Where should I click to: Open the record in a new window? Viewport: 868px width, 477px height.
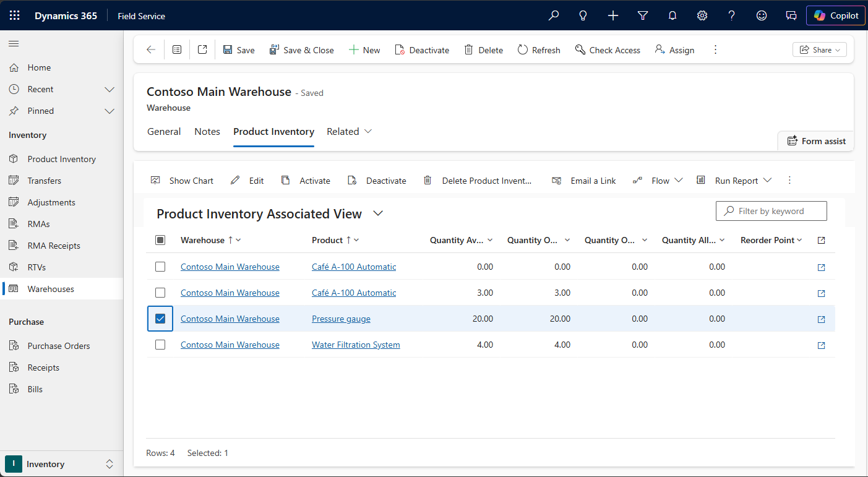pos(202,50)
